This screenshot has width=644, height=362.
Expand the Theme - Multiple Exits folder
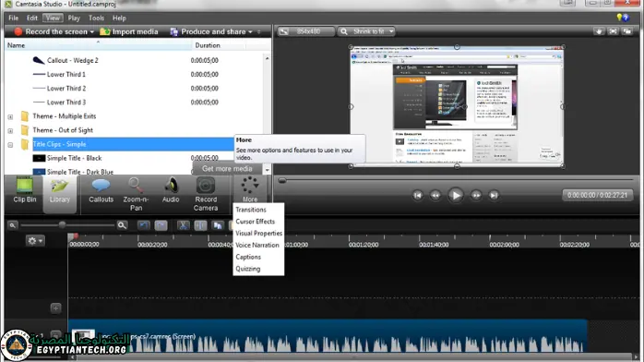pos(10,116)
